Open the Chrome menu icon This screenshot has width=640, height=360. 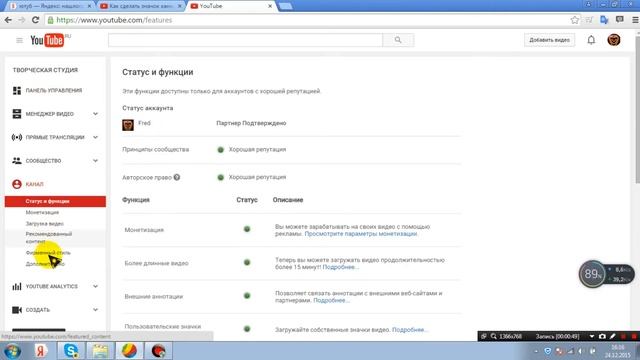(x=635, y=20)
